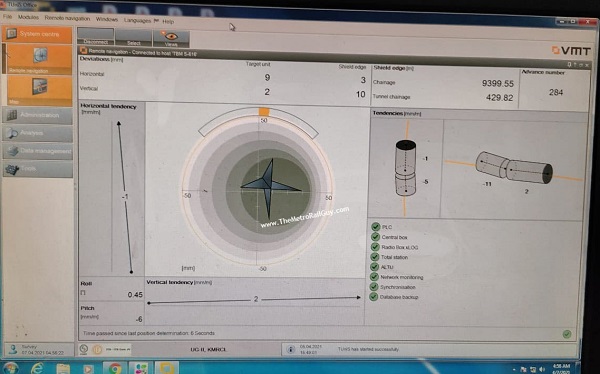This screenshot has height=374, width=600.
Task: Click the orange roll indicator on gauge
Action: (264, 112)
